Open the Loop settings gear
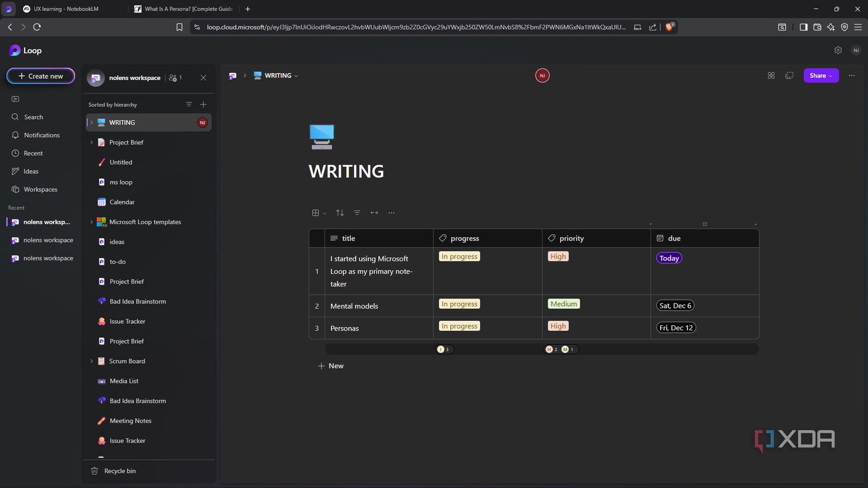Image resolution: width=868 pixels, height=488 pixels. tap(838, 50)
